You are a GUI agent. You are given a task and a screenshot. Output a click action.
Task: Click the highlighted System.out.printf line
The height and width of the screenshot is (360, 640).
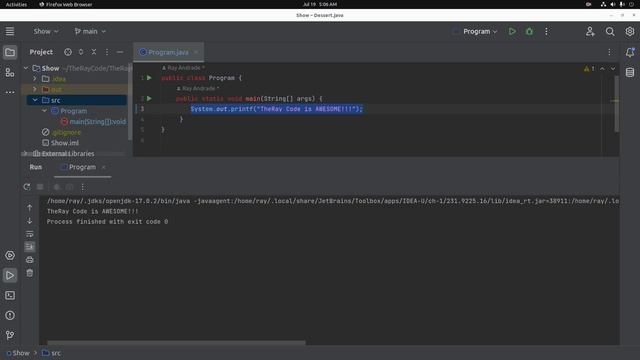[276, 109]
